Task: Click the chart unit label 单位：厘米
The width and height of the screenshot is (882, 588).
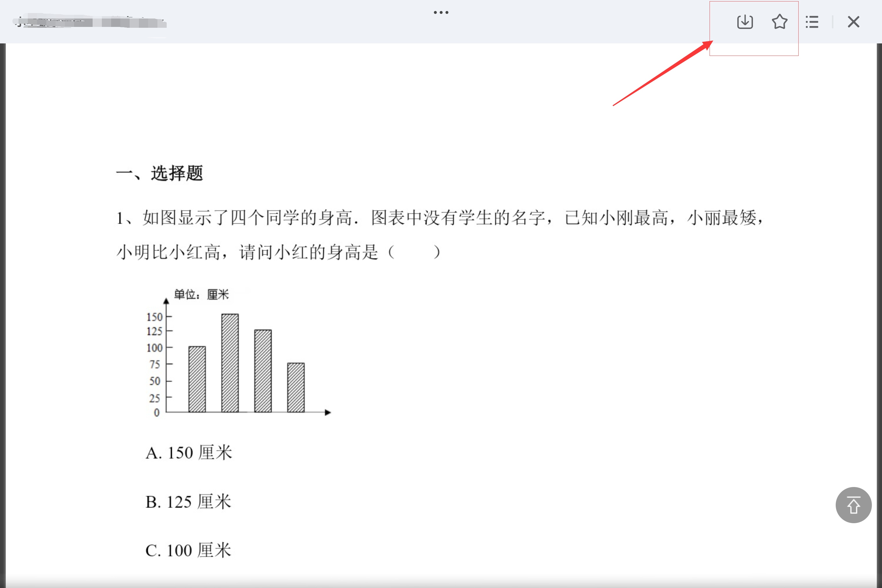Action: pyautogui.click(x=201, y=294)
